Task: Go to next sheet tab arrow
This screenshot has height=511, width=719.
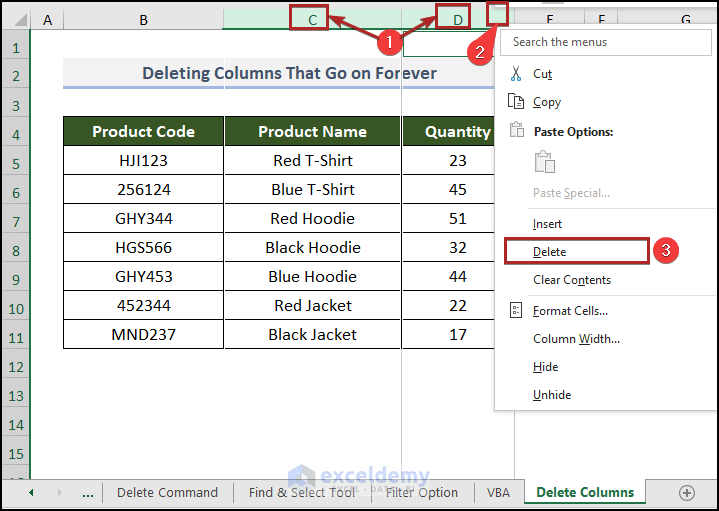Action: (60, 493)
